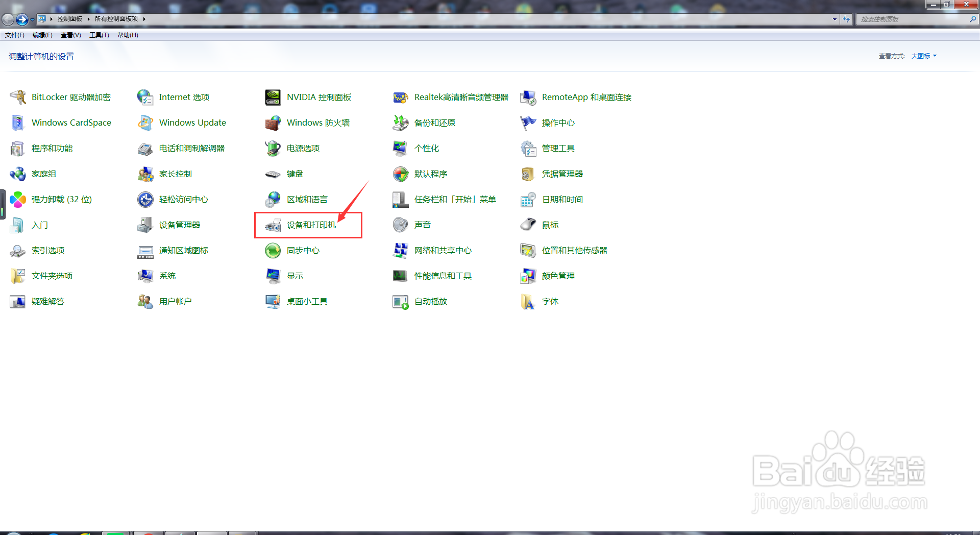Open the 任务栏和「开始」菜单 link
Screen dimensions: 980x535
click(455, 199)
